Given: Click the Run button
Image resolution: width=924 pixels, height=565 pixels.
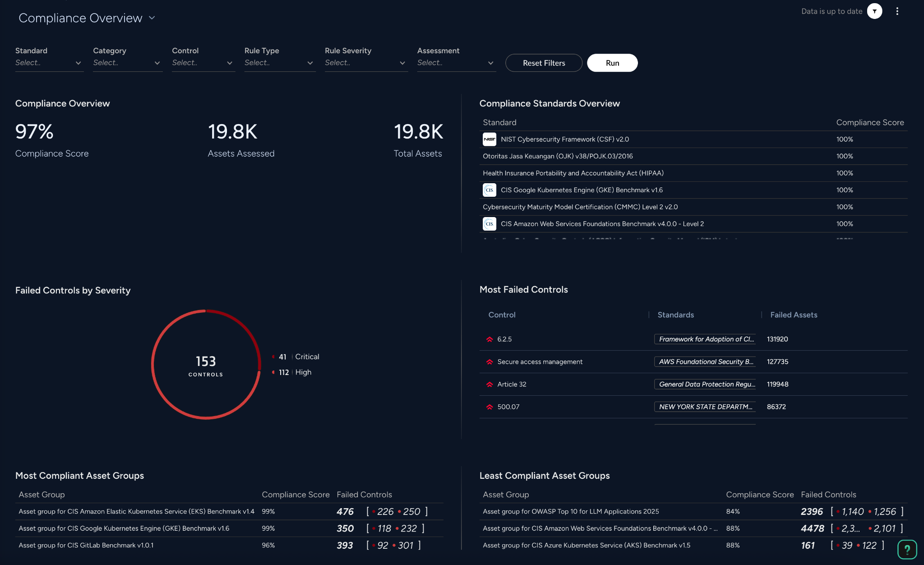Looking at the screenshot, I should [612, 63].
